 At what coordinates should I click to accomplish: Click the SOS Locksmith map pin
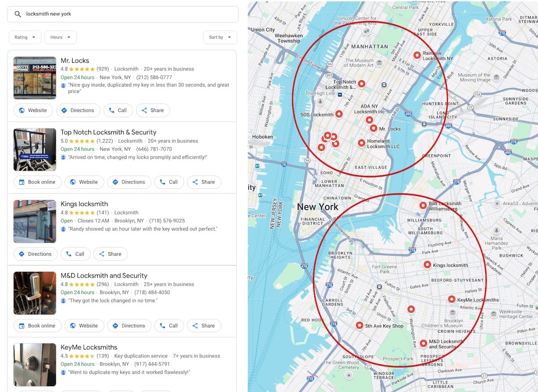(x=339, y=114)
